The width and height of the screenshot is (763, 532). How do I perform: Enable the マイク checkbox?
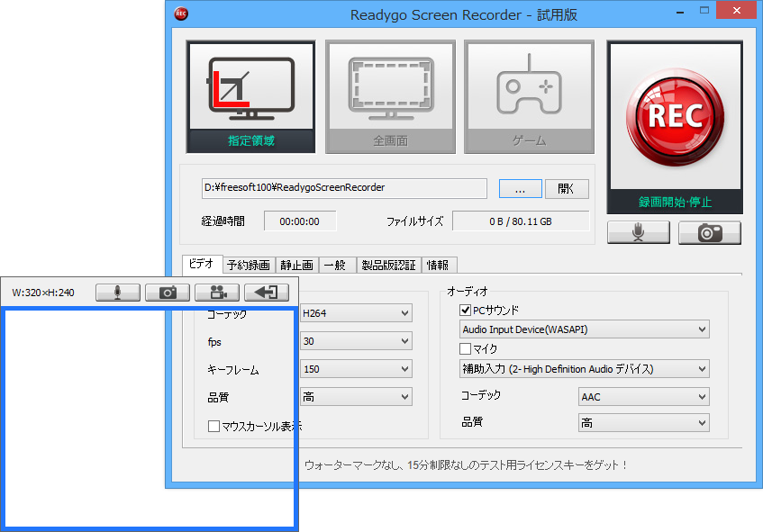465,348
